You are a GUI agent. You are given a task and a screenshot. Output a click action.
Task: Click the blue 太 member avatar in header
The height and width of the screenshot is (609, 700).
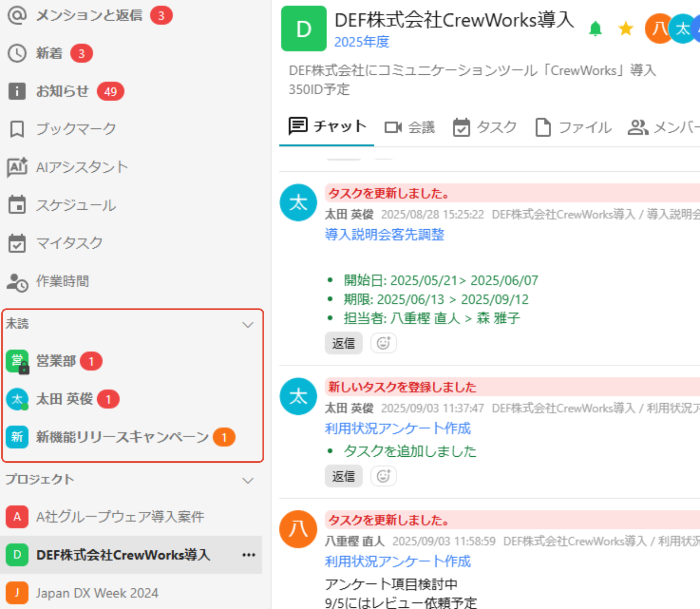(683, 29)
